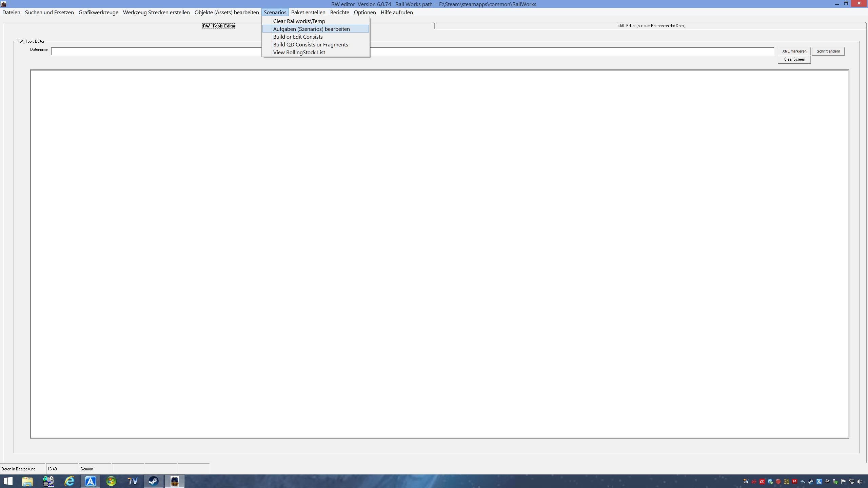The height and width of the screenshot is (488, 868).
Task: Choose Clear Railworks\Temp from menu
Action: tap(299, 21)
